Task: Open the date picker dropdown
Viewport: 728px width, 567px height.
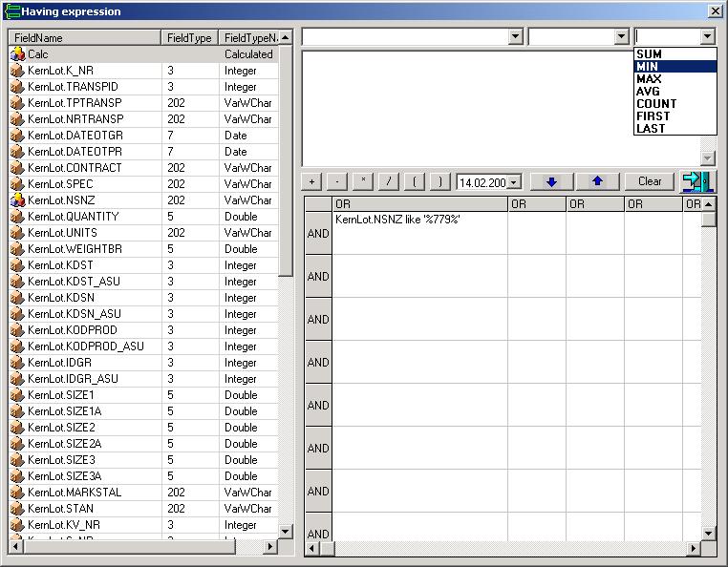Action: click(514, 182)
